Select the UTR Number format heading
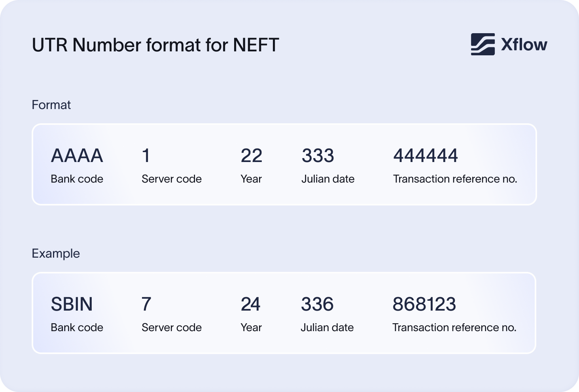 (156, 45)
